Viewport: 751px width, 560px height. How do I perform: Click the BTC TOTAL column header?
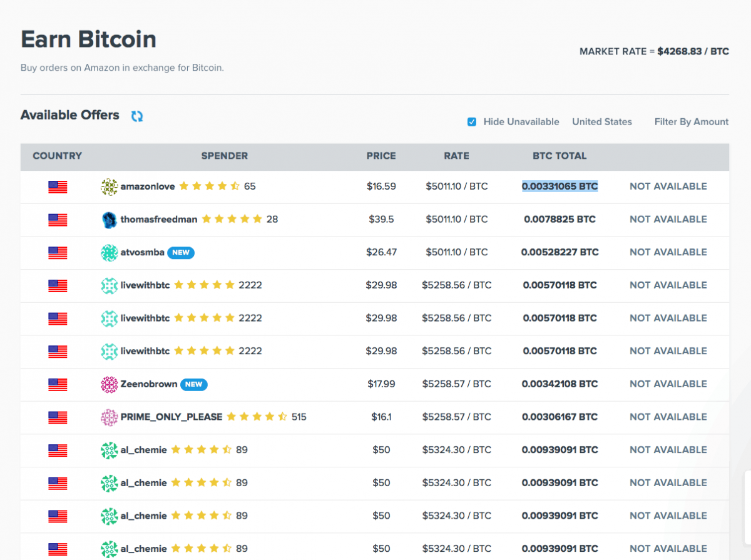point(559,156)
